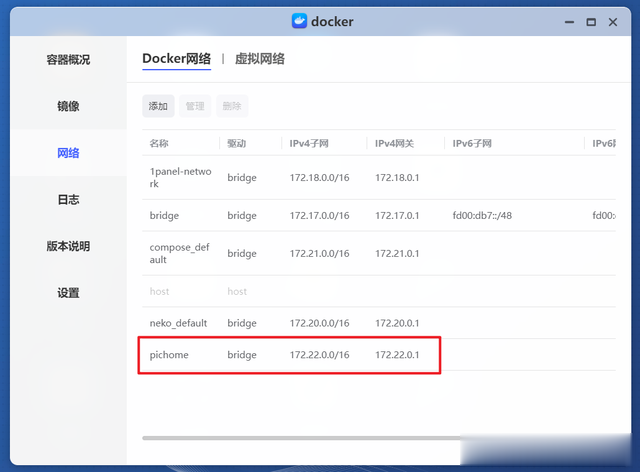Click subnet 172.22.0.0/16
This screenshot has height=472, width=640.
pyautogui.click(x=320, y=355)
